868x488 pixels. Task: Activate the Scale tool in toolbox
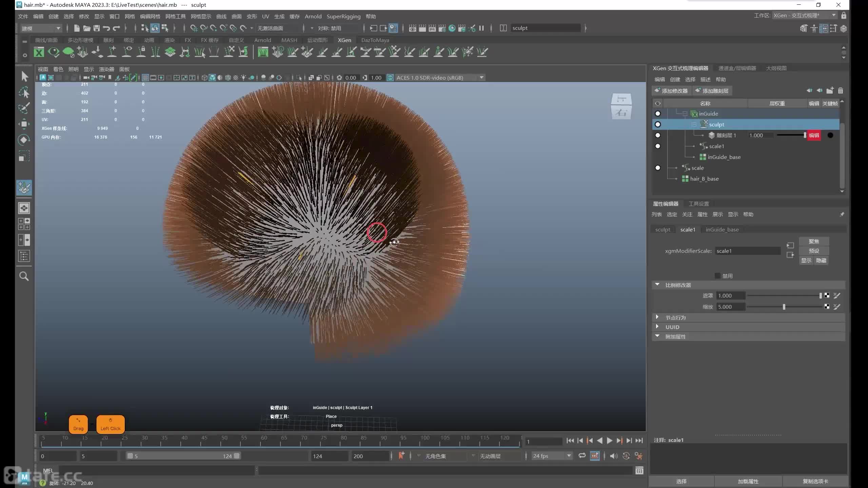(24, 156)
